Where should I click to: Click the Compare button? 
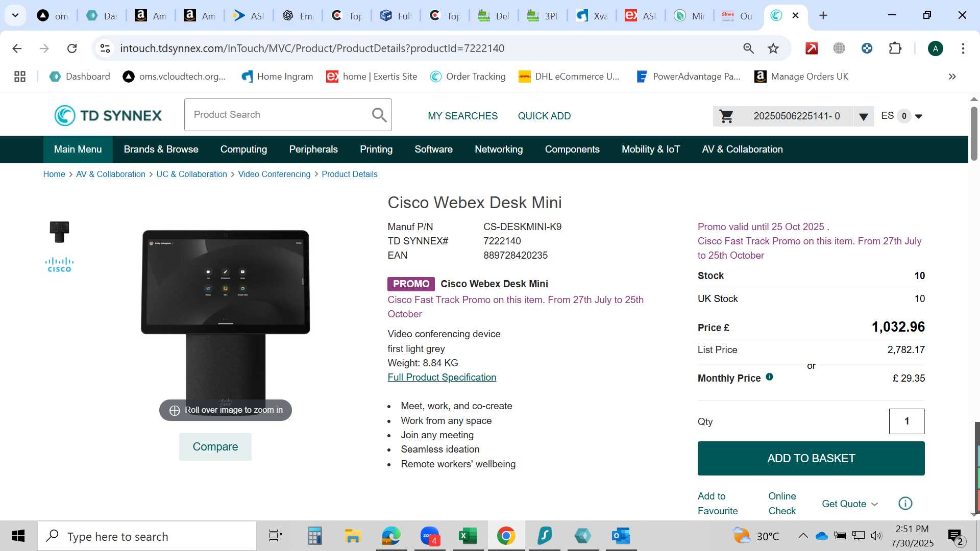(215, 447)
